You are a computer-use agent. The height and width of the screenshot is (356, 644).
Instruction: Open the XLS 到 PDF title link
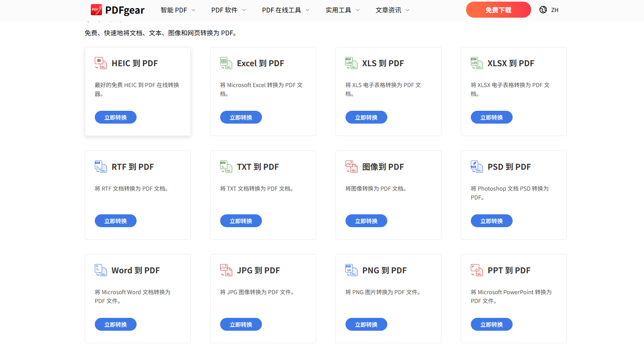click(383, 63)
